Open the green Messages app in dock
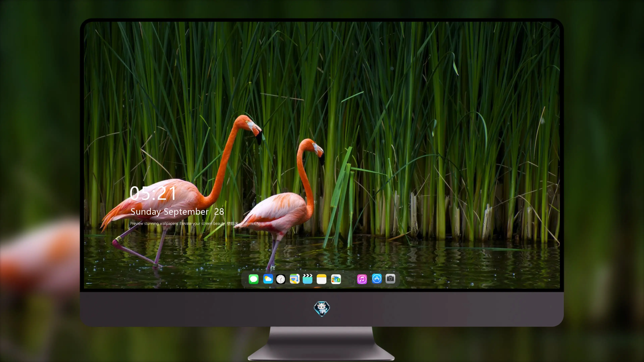This screenshot has height=362, width=644. (254, 279)
